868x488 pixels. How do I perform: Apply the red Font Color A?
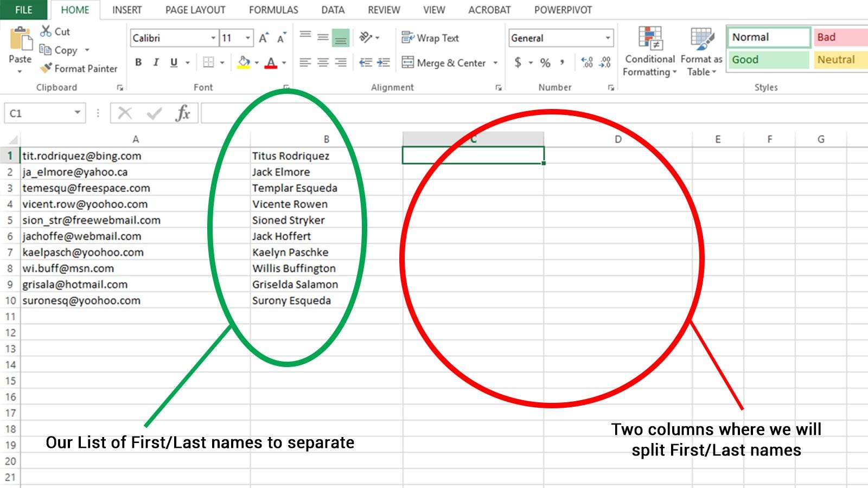(271, 62)
